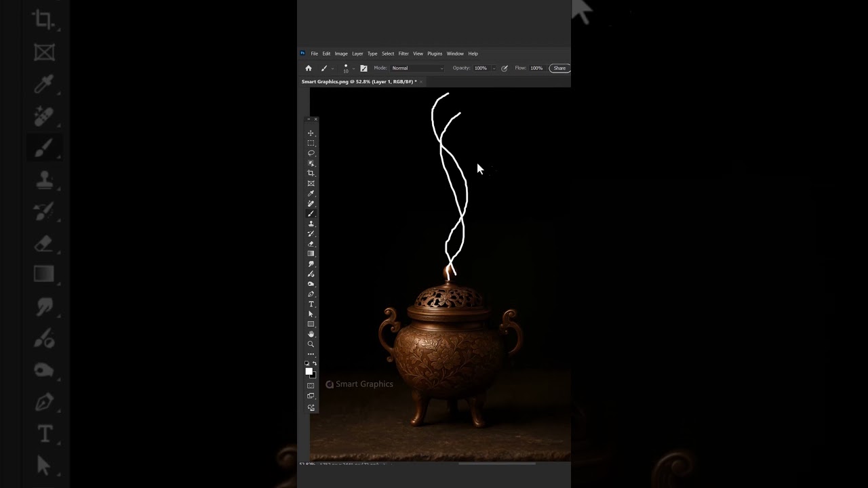This screenshot has height=488, width=868.
Task: Select the Gradient tool
Action: tap(311, 253)
